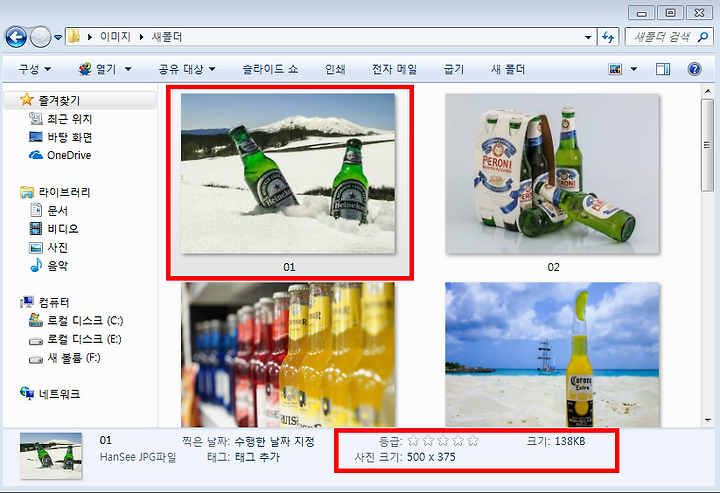
Task: Toggle the preview pane button
Action: [663, 69]
